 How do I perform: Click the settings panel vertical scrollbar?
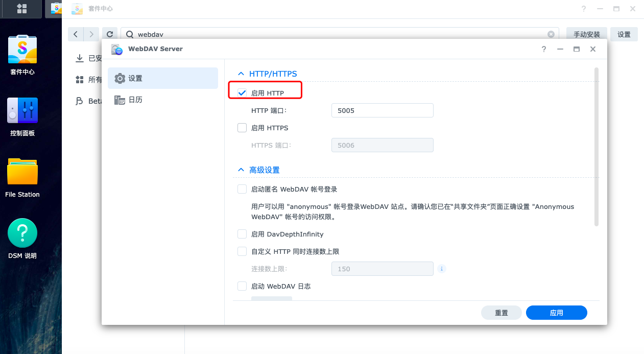coord(597,147)
